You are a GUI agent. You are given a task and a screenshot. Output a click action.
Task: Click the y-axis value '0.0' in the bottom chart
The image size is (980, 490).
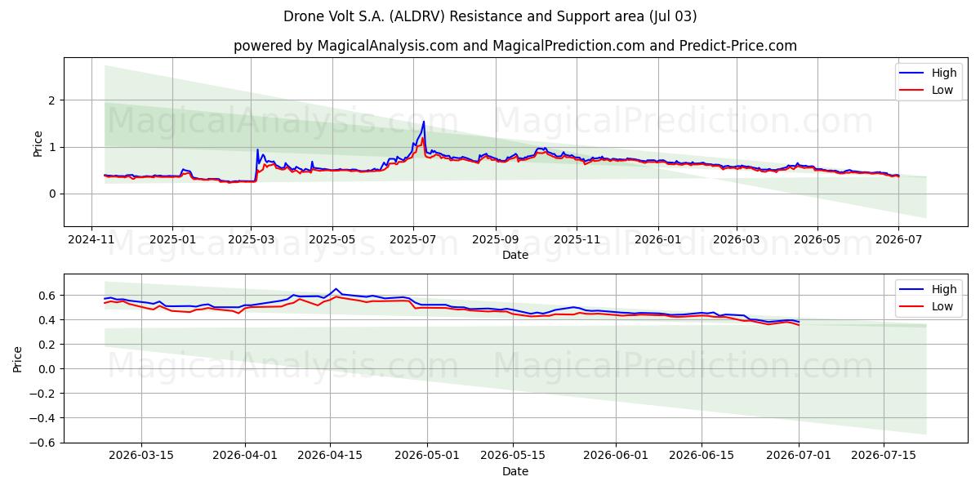point(49,369)
